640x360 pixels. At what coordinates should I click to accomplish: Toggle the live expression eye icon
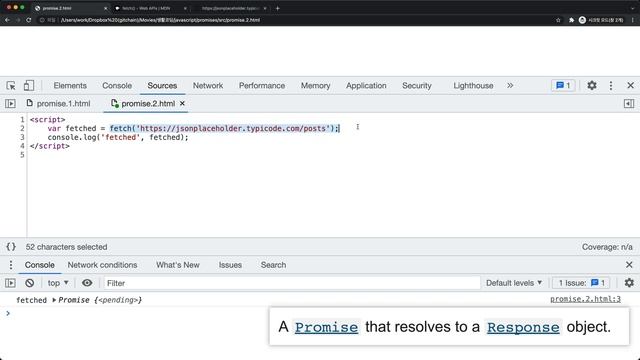(87, 283)
